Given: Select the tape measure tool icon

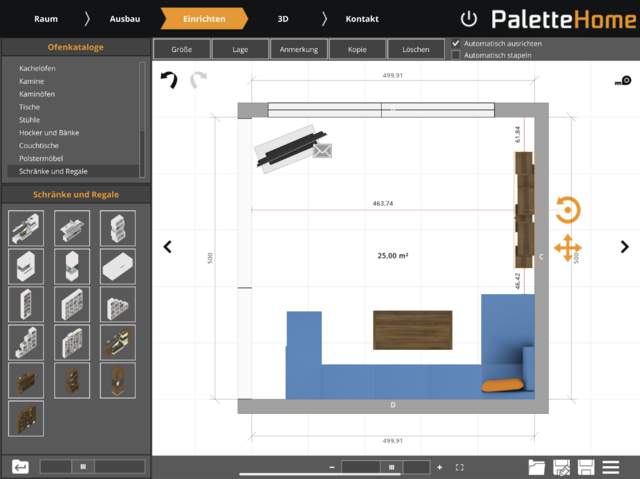Looking at the screenshot, I should 623,81.
